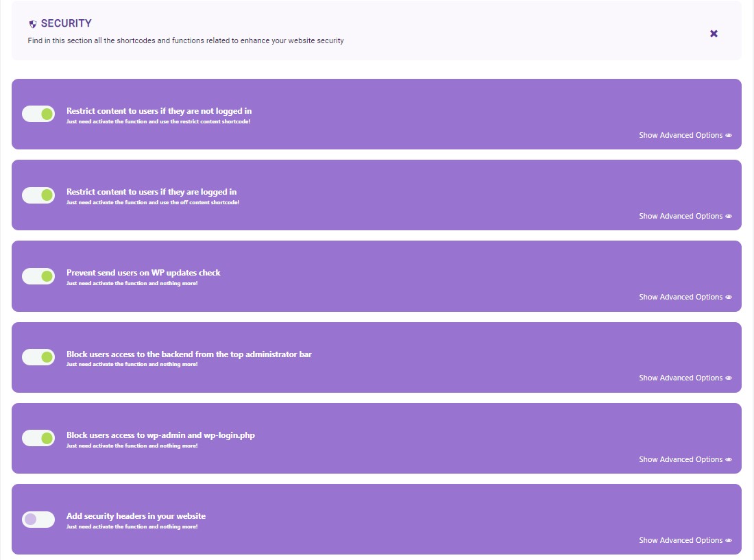Click 'Block users access to the backend' title
The image size is (754, 560).
click(189, 354)
